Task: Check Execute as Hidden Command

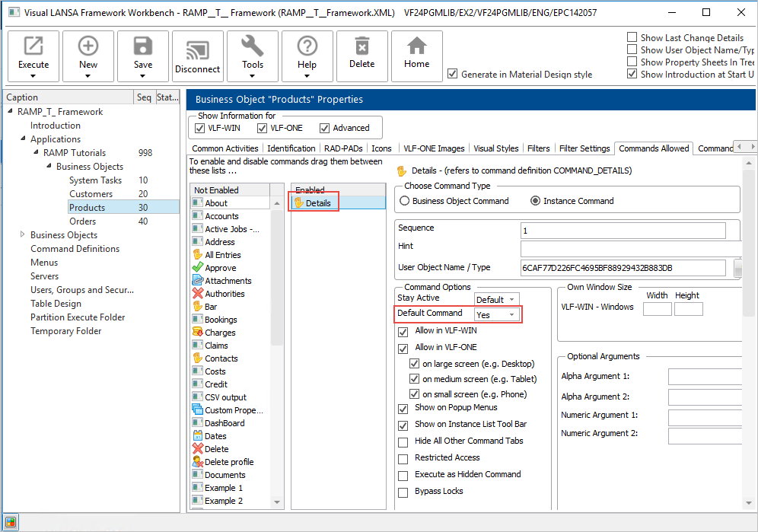Action: tap(403, 476)
